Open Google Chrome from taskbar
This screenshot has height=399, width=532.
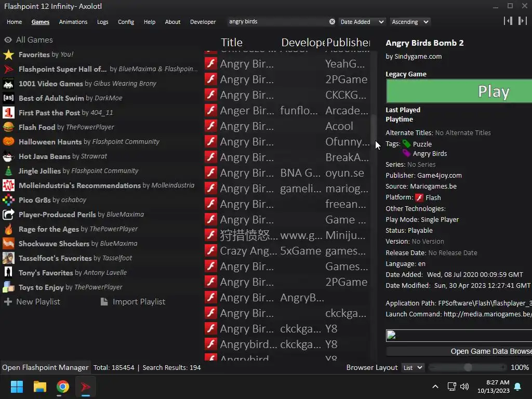pos(63,387)
